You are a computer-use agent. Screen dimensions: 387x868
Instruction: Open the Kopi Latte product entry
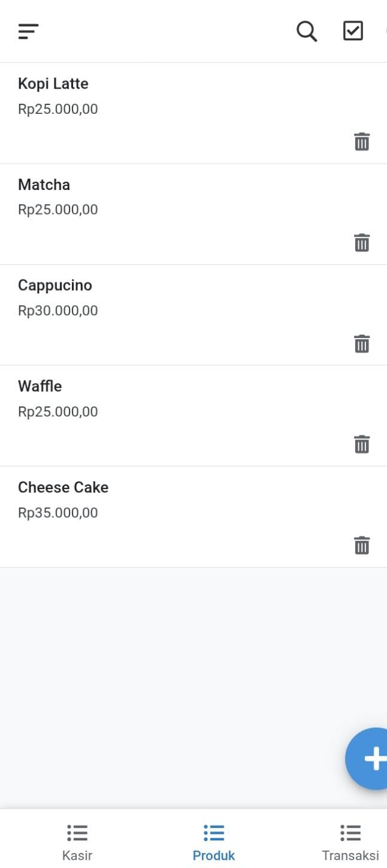point(193,113)
